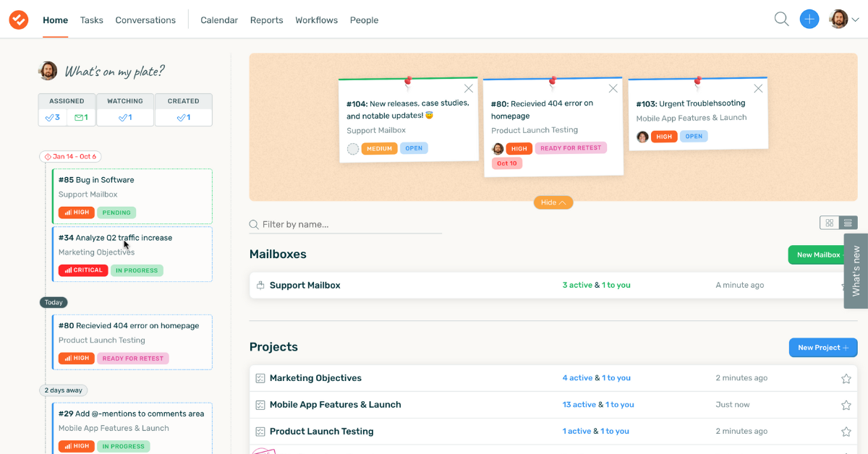Collapse pinboard with Hide button

553,202
